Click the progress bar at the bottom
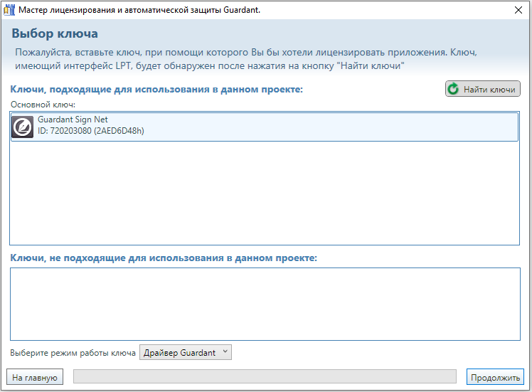 [265, 376]
